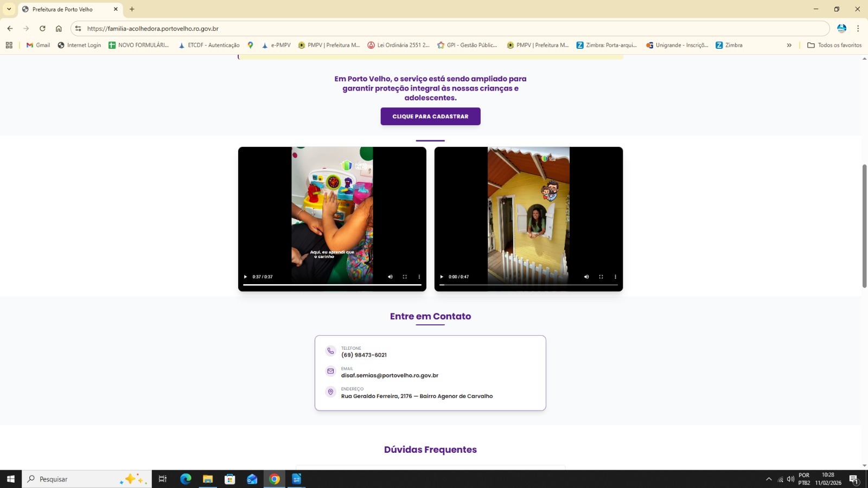Open the Chrome three-dot menu
This screenshot has width=868, height=488.
pyautogui.click(x=858, y=28)
